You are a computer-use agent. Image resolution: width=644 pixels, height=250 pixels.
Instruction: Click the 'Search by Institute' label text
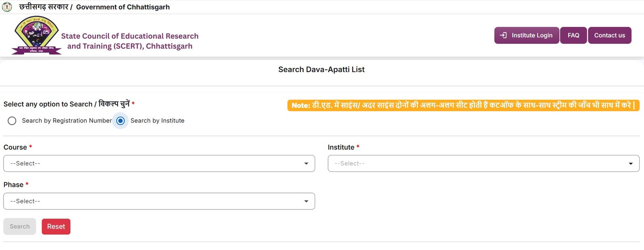tap(157, 121)
